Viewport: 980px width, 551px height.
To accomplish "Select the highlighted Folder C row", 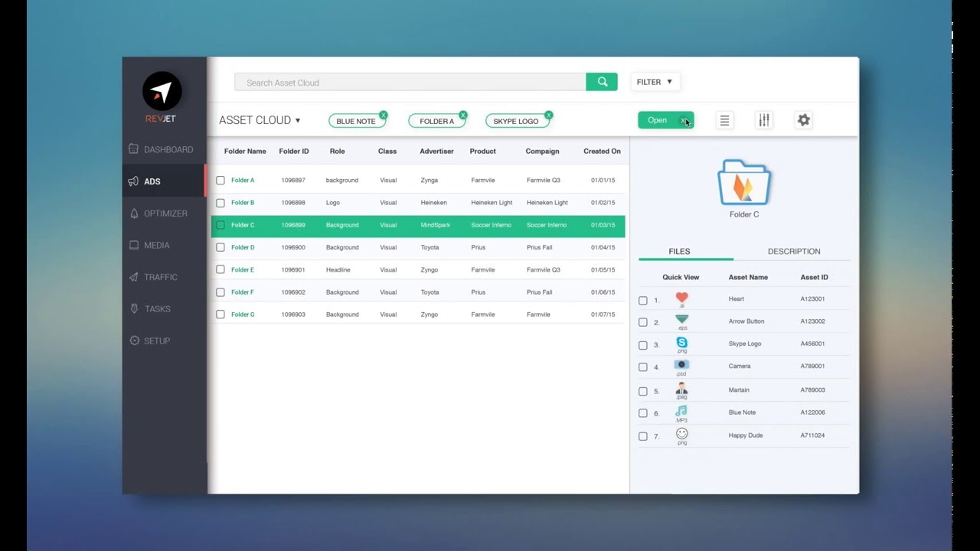I will click(x=418, y=225).
